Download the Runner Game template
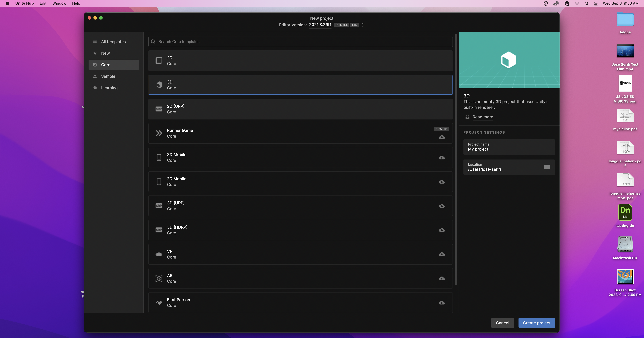This screenshot has width=644, height=338. tap(442, 137)
